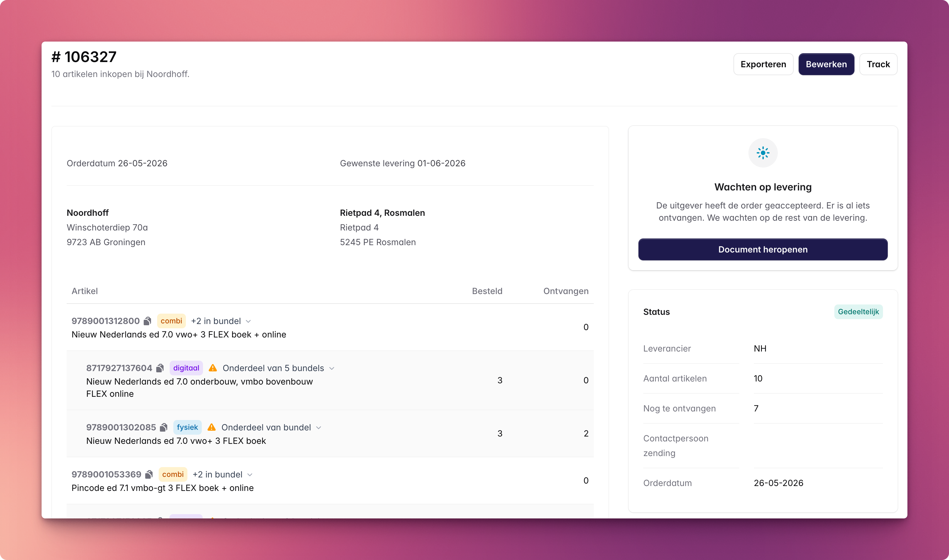Click the sun status icon above Wachten op levering
949x560 pixels.
pos(763,153)
